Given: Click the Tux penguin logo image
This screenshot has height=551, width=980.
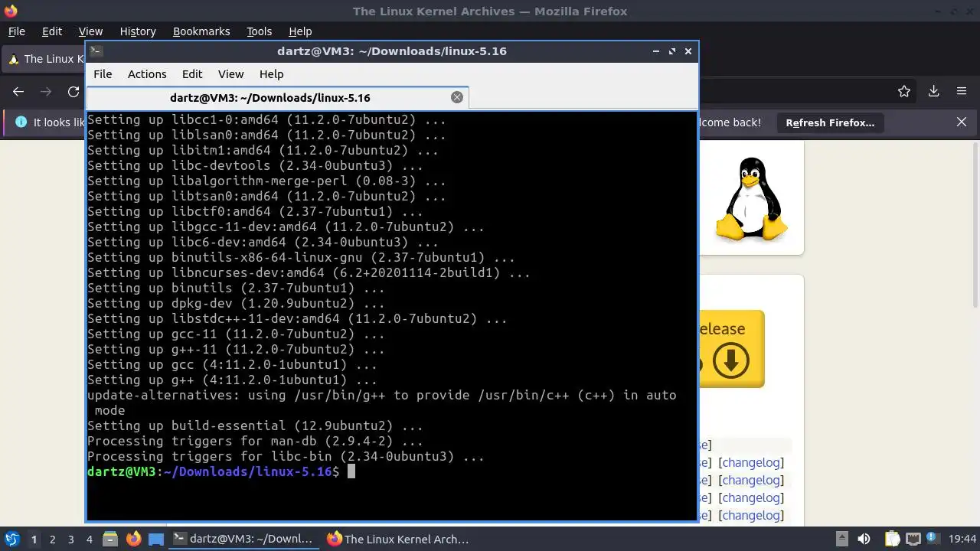Looking at the screenshot, I should (751, 199).
